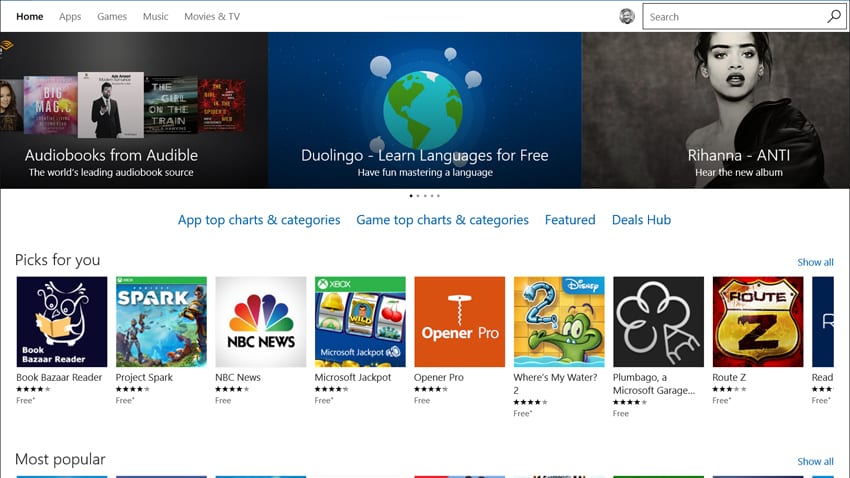Image resolution: width=850 pixels, height=478 pixels.
Task: Click the Most popular heading
Action: [x=60, y=459]
